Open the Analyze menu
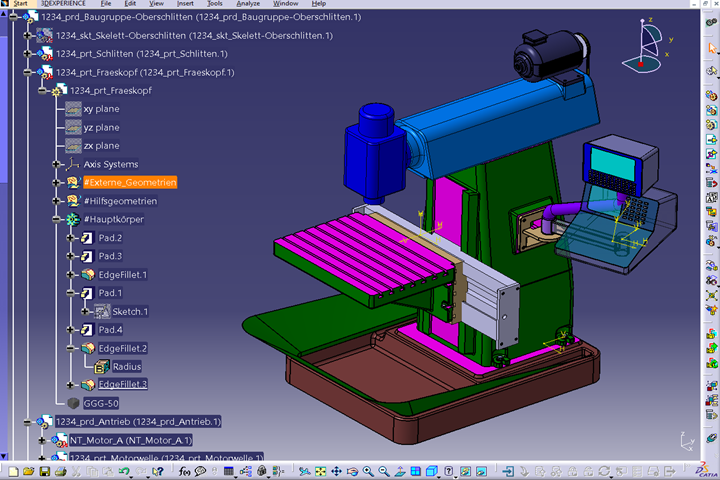This screenshot has width=720, height=480. pos(247,4)
